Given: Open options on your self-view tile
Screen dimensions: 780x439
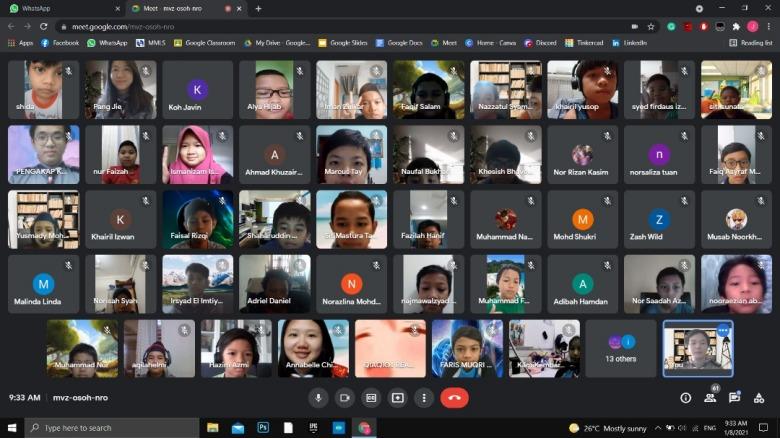Looking at the screenshot, I should [x=723, y=331].
